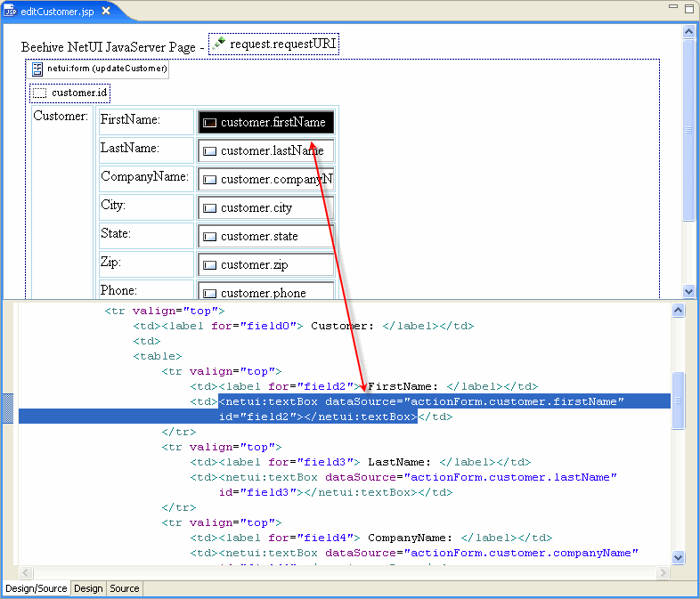Click the netui:form icon
The width and height of the screenshot is (700, 599).
pyautogui.click(x=37, y=69)
